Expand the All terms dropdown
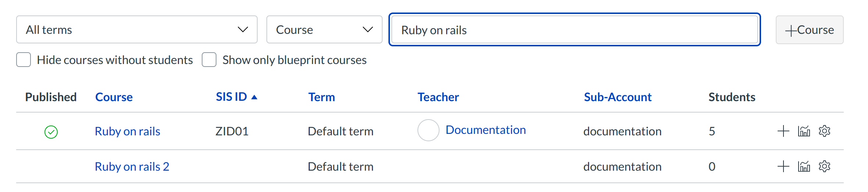868x192 pixels. (x=136, y=29)
